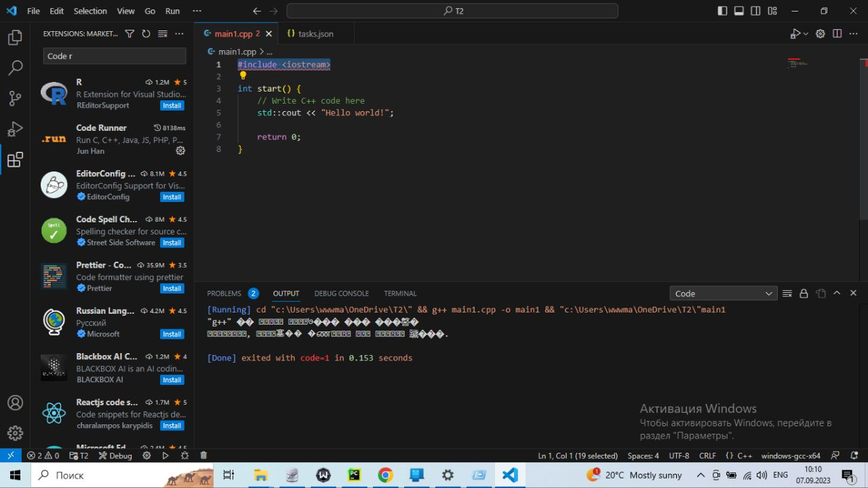Toggle primary side bar visibility
Screen dimensions: 868x488
click(x=722, y=11)
